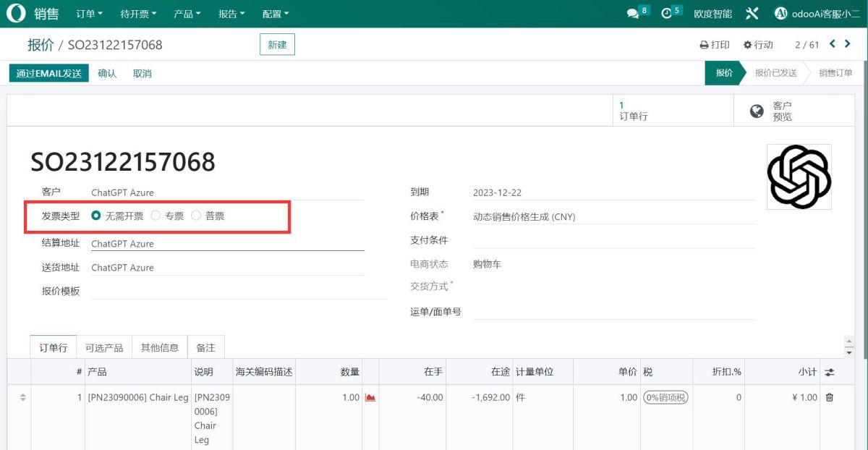Select the 销售订单 status stage
Image resolution: width=868 pixels, height=450 pixels.
pos(835,73)
